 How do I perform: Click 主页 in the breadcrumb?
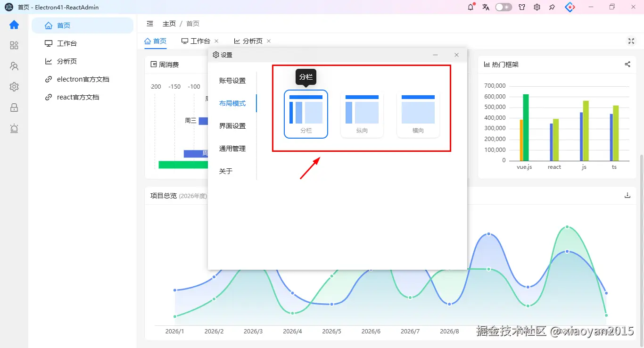[169, 24]
